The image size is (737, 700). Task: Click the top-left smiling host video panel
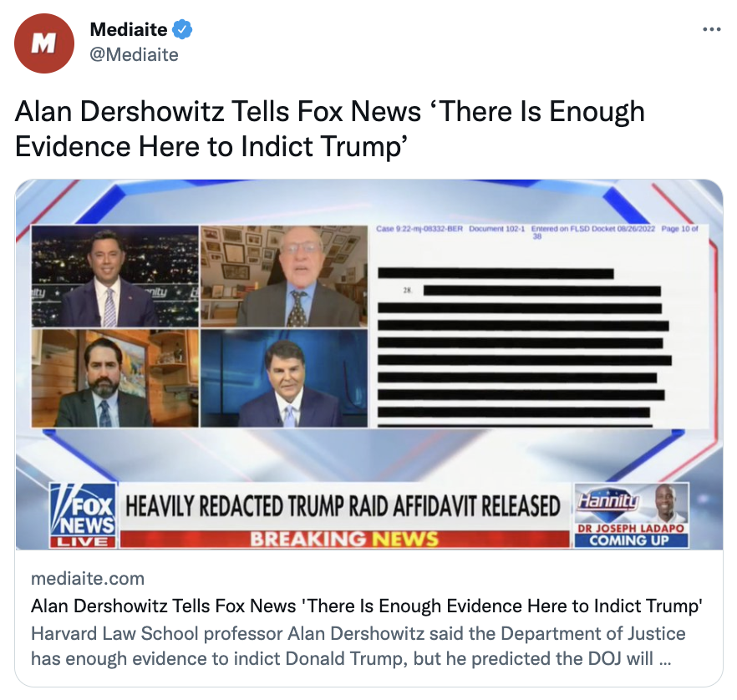click(114, 276)
